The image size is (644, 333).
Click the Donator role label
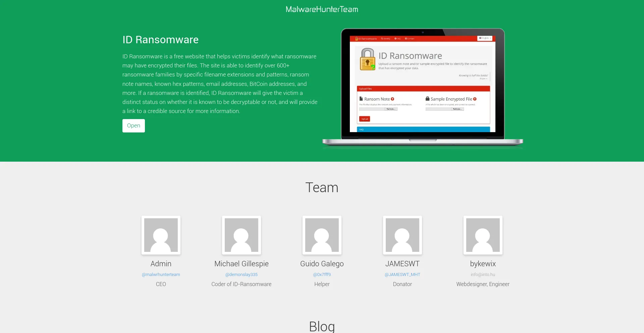[x=402, y=284]
